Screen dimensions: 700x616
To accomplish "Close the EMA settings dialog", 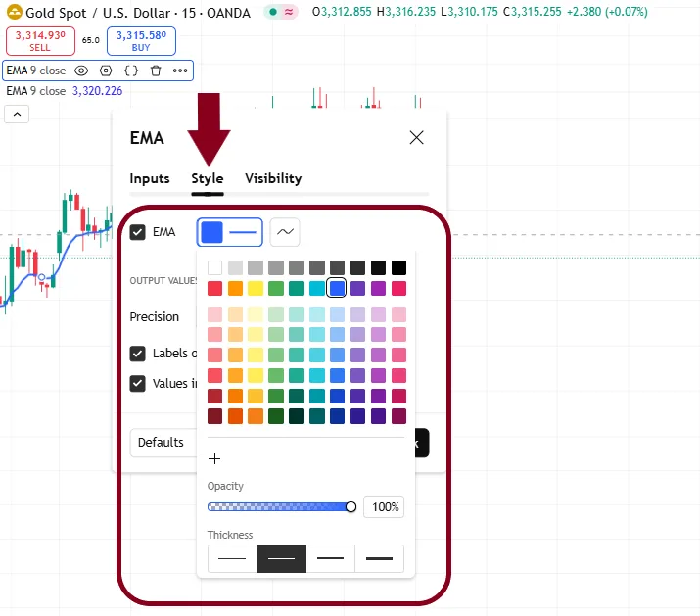I will tap(416, 138).
